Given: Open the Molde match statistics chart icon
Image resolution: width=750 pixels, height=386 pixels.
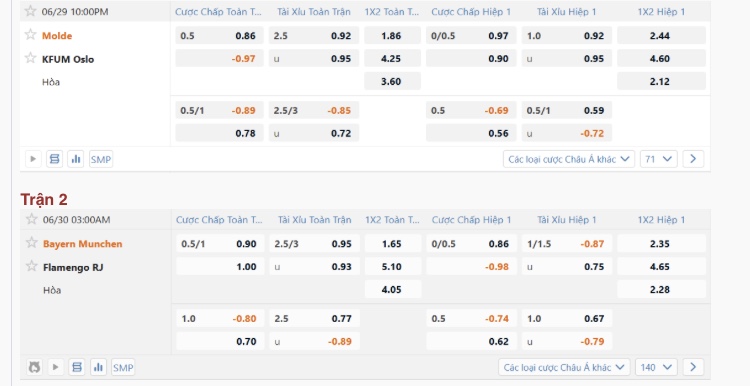Looking at the screenshot, I should tap(76, 159).
